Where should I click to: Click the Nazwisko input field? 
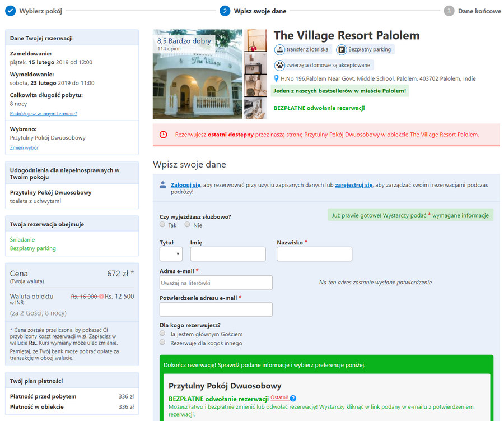pos(314,254)
